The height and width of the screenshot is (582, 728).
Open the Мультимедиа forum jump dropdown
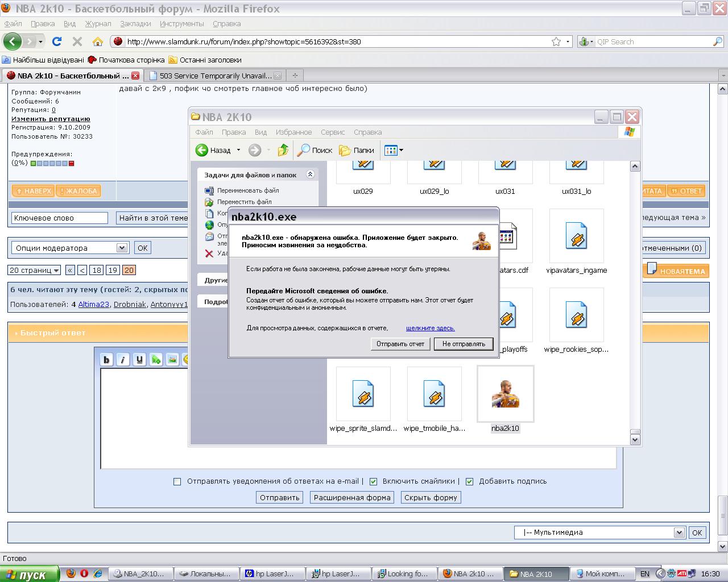click(x=599, y=533)
